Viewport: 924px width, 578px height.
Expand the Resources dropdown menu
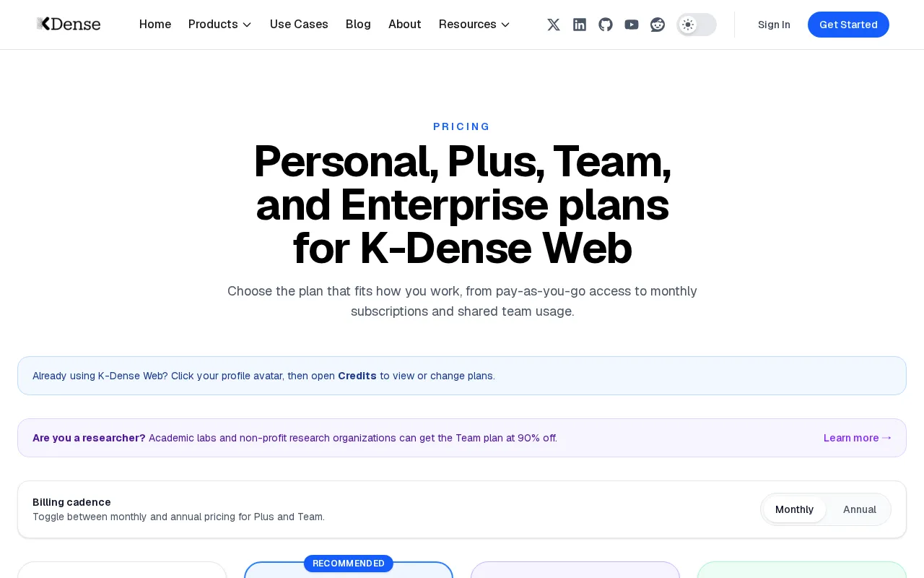coord(474,25)
